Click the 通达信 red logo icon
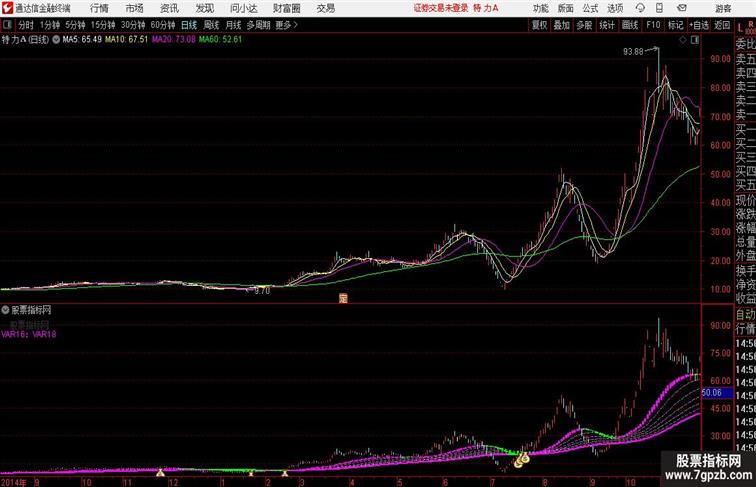Image resolution: width=756 pixels, height=487 pixels. tap(7, 8)
